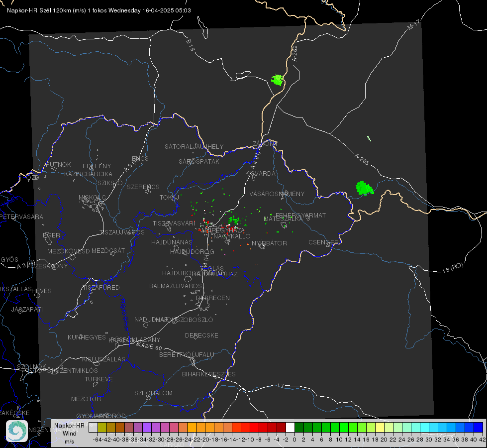The height and width of the screenshot is (448, 487).
Task: Click the SZIKSZÓ city label
Action: pos(110,183)
